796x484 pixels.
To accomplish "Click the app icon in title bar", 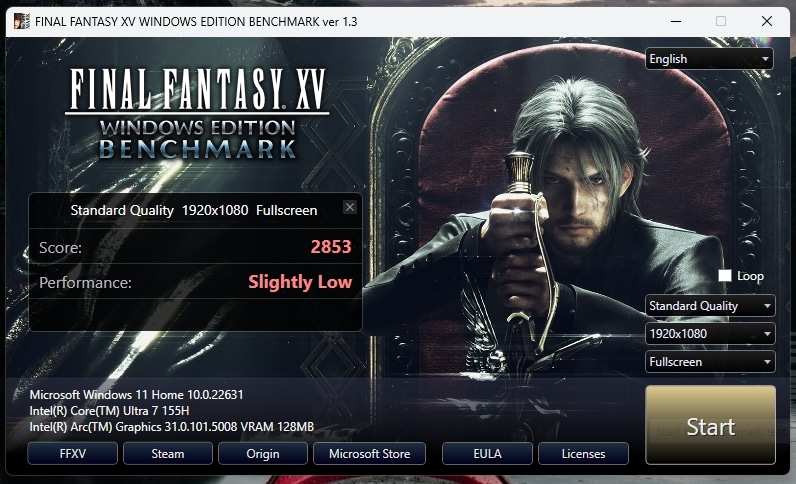I will [22, 21].
